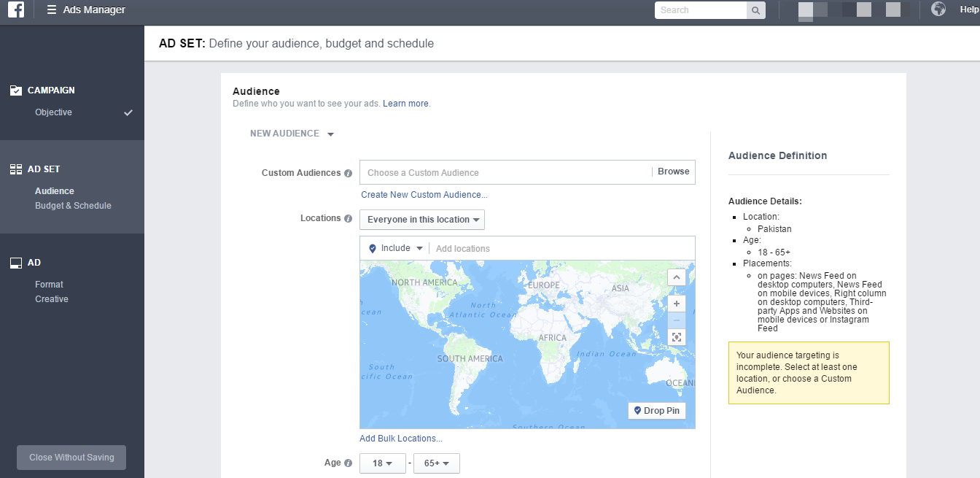Expand the New Audience dropdown
The width and height of the screenshot is (980, 478).
pyautogui.click(x=292, y=134)
